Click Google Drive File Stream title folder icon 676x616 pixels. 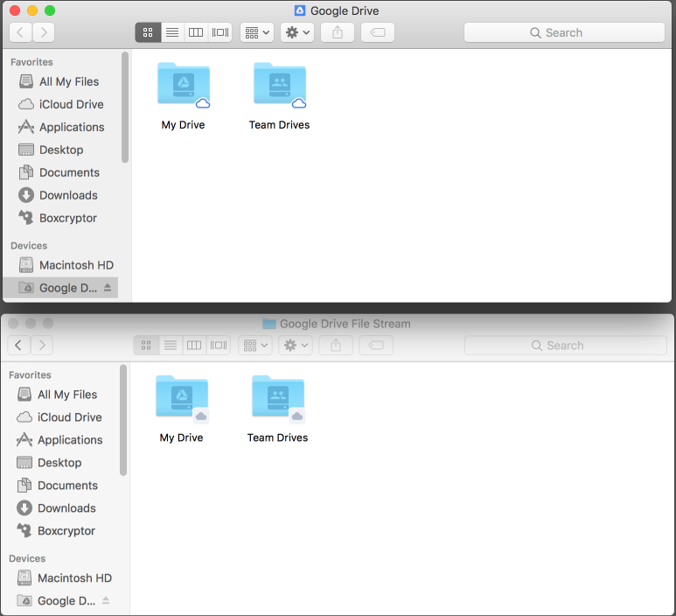coord(269,324)
